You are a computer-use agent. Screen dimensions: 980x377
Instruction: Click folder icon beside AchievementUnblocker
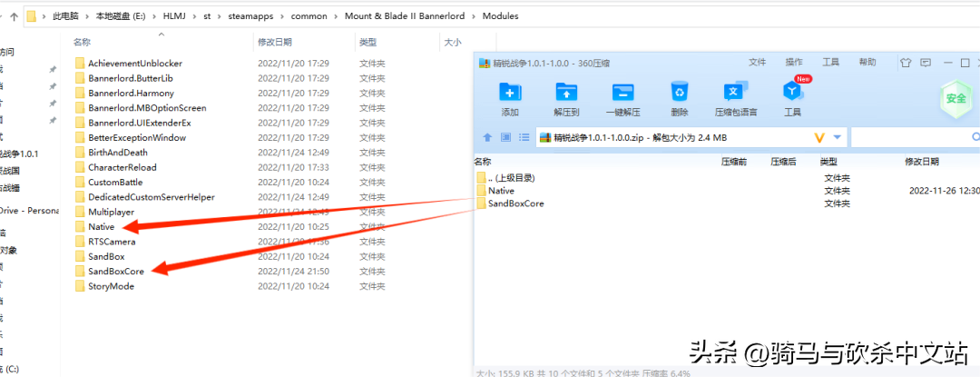point(79,64)
